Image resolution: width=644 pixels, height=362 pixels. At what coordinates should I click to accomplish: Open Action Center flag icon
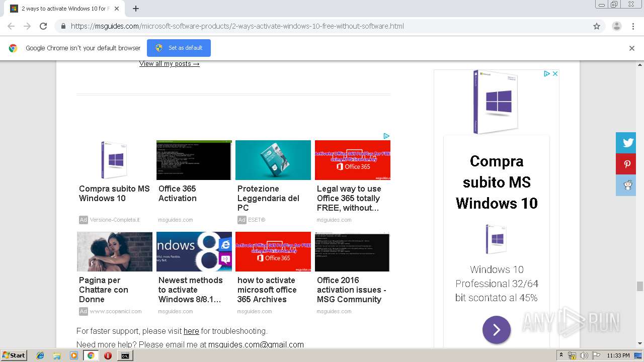tap(595, 355)
